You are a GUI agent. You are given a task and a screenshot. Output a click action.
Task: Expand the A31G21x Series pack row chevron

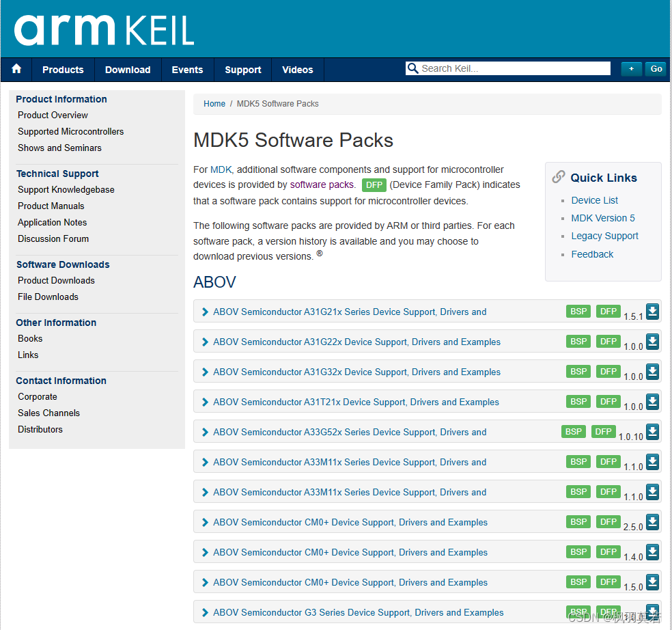205,312
